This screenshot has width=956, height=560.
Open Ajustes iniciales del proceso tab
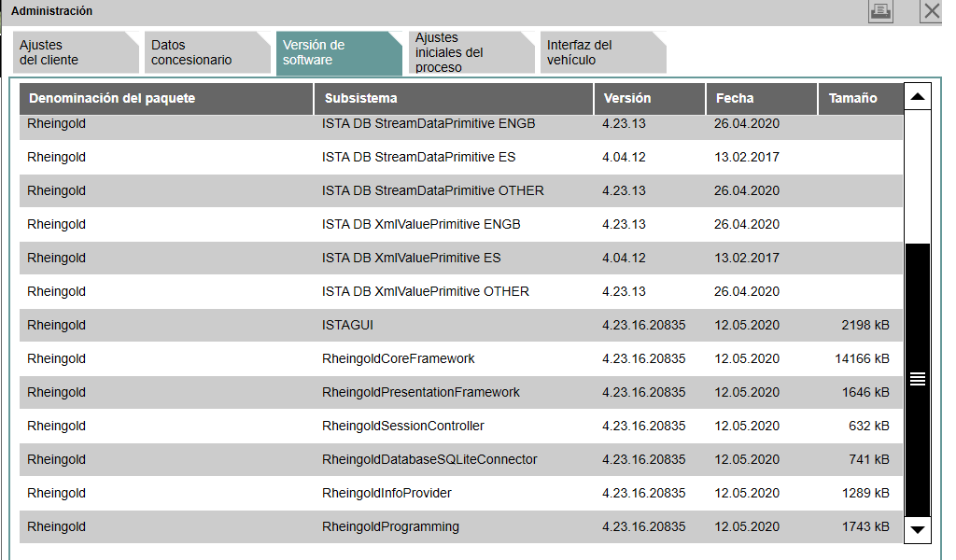click(x=471, y=52)
